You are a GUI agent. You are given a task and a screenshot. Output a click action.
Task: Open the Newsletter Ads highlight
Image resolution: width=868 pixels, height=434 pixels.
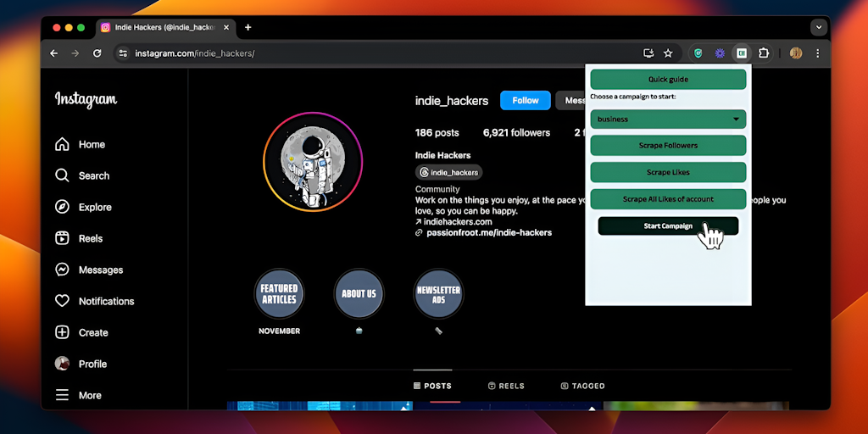pos(438,294)
